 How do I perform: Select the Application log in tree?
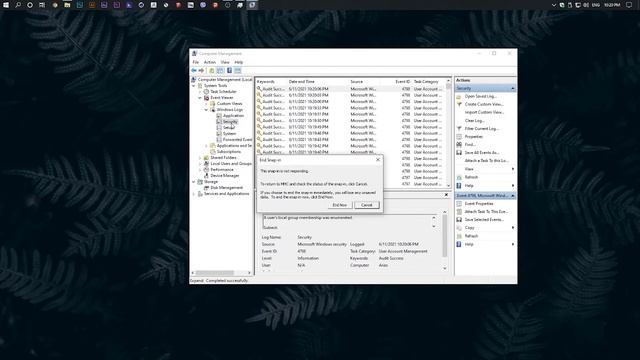233,116
